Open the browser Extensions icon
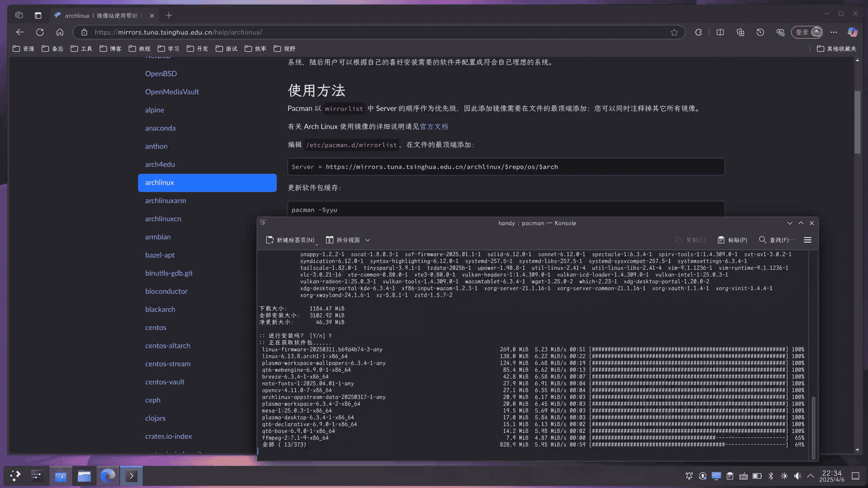868x488 pixels. (x=698, y=32)
